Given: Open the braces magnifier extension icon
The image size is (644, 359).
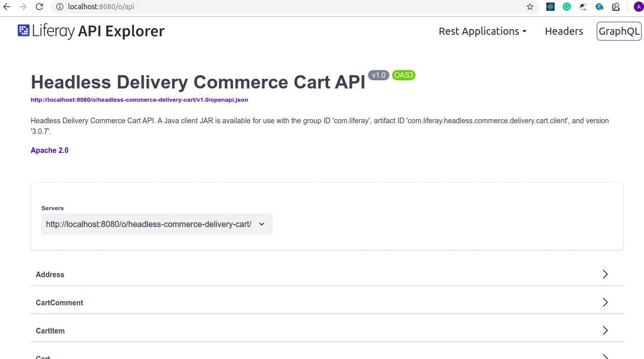Looking at the screenshot, I should pos(616,7).
